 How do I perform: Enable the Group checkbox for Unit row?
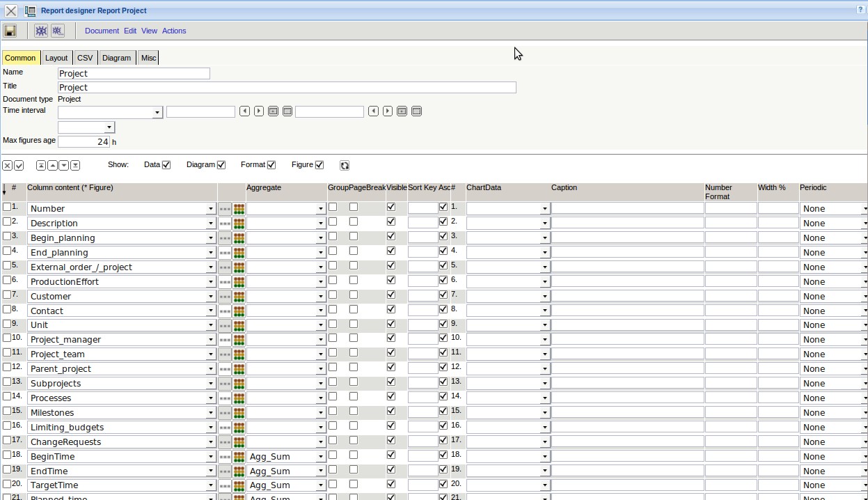[x=333, y=324]
